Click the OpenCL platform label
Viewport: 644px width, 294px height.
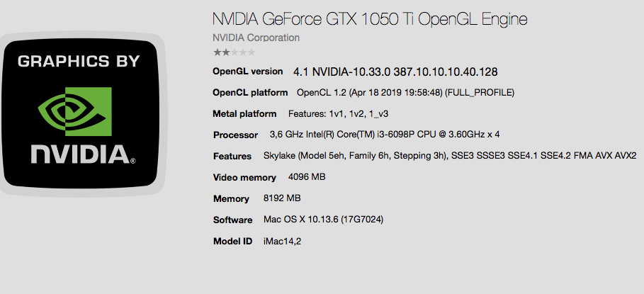(250, 93)
